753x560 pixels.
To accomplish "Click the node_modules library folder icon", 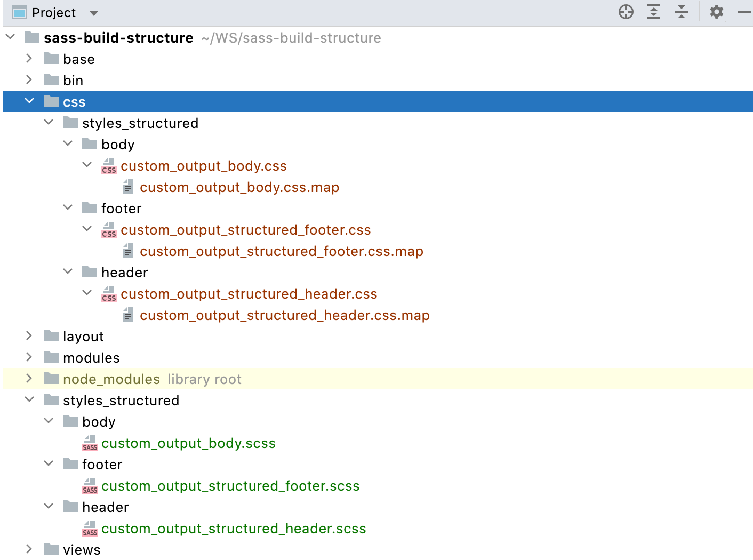I will (50, 379).
